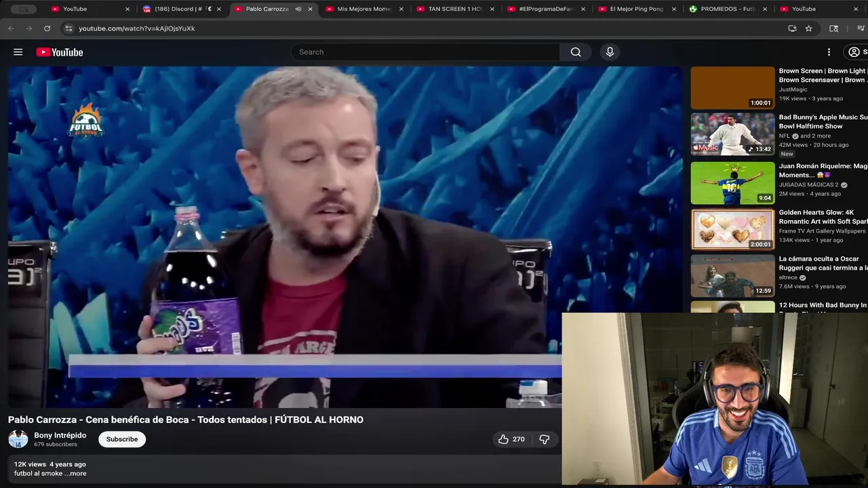Click the video title heading text

pyautogui.click(x=186, y=420)
